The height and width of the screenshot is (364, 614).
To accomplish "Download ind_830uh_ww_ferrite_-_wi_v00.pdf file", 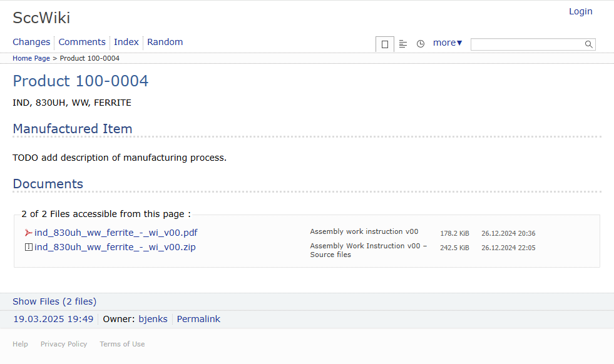I will (x=116, y=233).
